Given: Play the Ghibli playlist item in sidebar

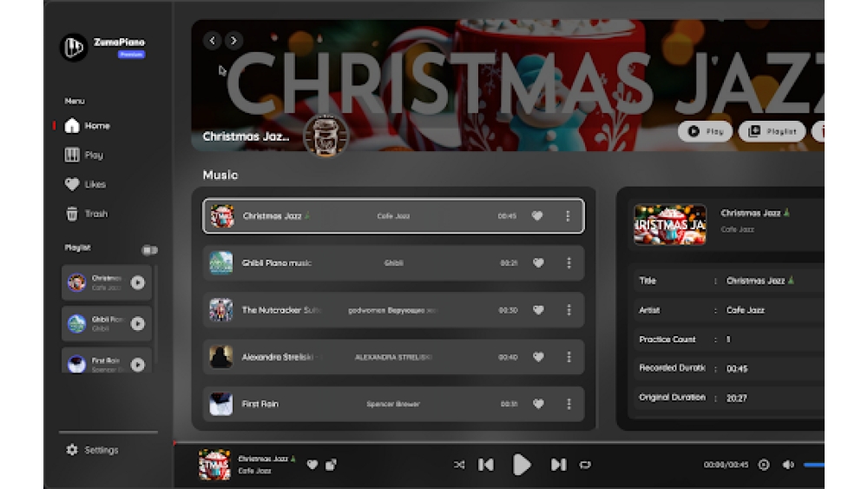Looking at the screenshot, I should (x=137, y=324).
